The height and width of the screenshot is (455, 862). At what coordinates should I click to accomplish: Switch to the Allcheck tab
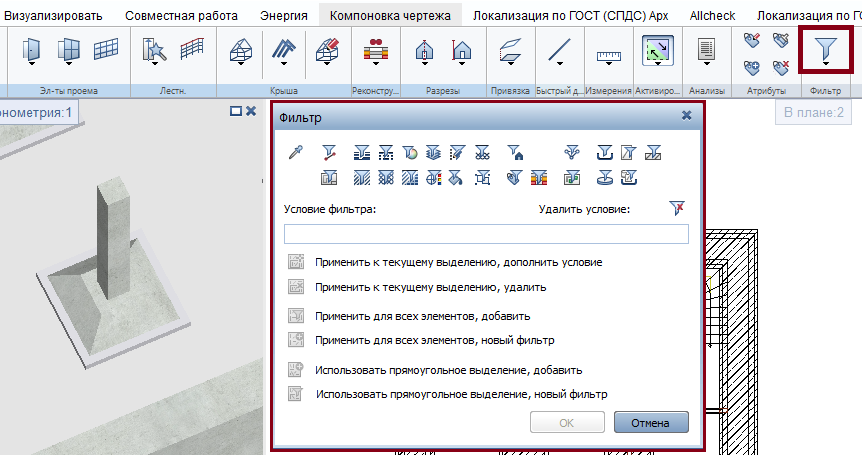pyautogui.click(x=712, y=15)
